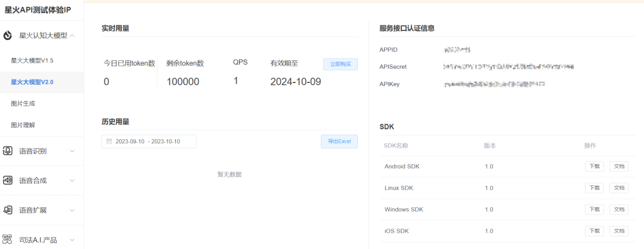
Task: Open the Linux SDK 文档 button
Action: [x=618, y=188]
